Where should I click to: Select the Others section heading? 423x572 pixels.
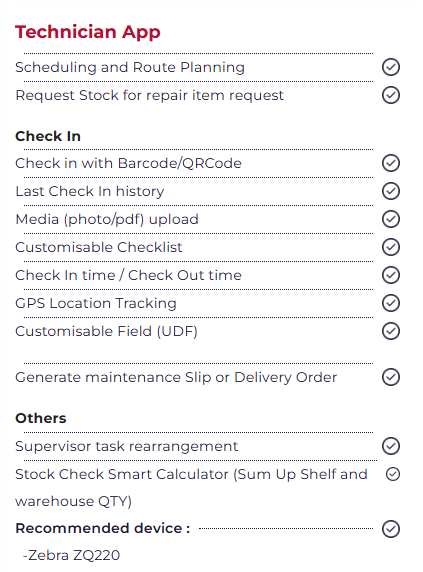(40, 418)
